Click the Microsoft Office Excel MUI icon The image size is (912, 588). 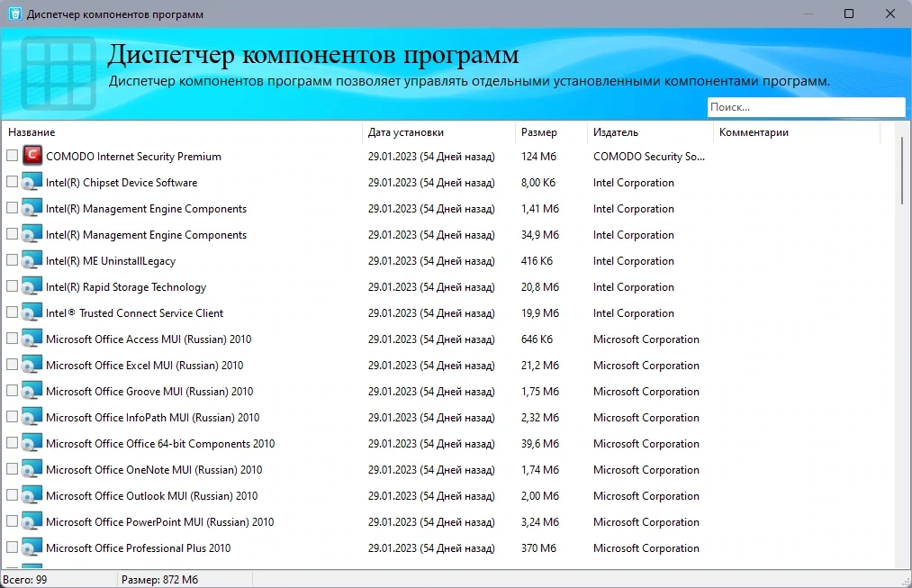pos(32,365)
